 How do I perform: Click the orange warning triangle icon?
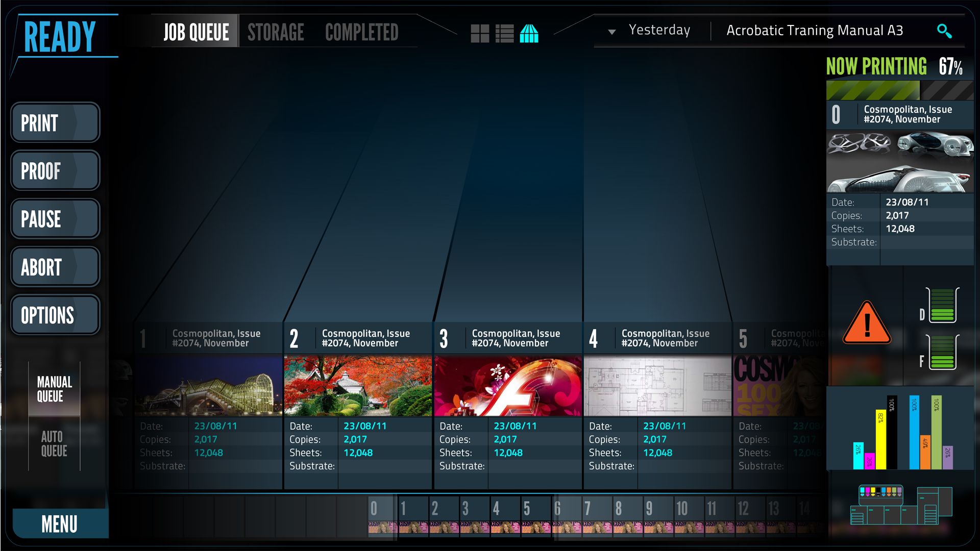[867, 323]
